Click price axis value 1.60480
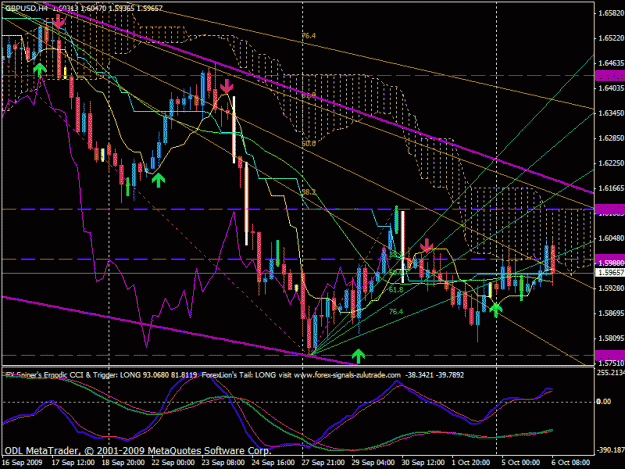Viewport: 625px width, 469px height. tap(611, 238)
